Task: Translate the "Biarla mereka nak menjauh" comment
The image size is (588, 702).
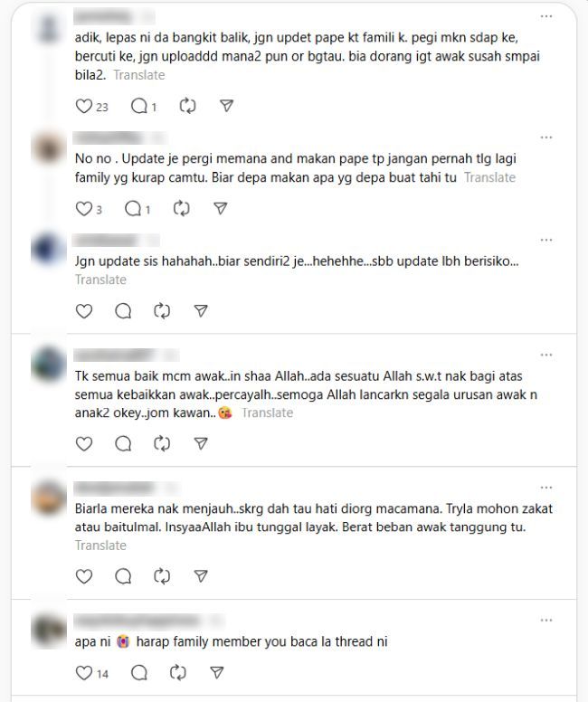Action: [100, 545]
